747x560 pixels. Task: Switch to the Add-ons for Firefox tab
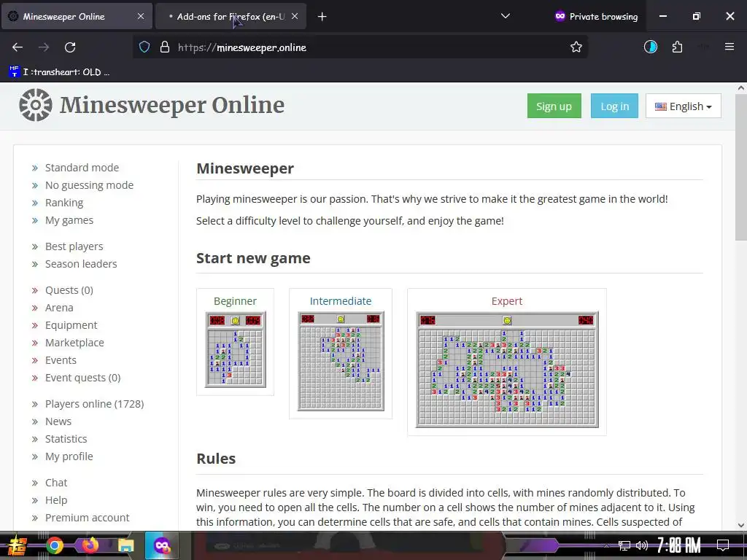point(231,16)
